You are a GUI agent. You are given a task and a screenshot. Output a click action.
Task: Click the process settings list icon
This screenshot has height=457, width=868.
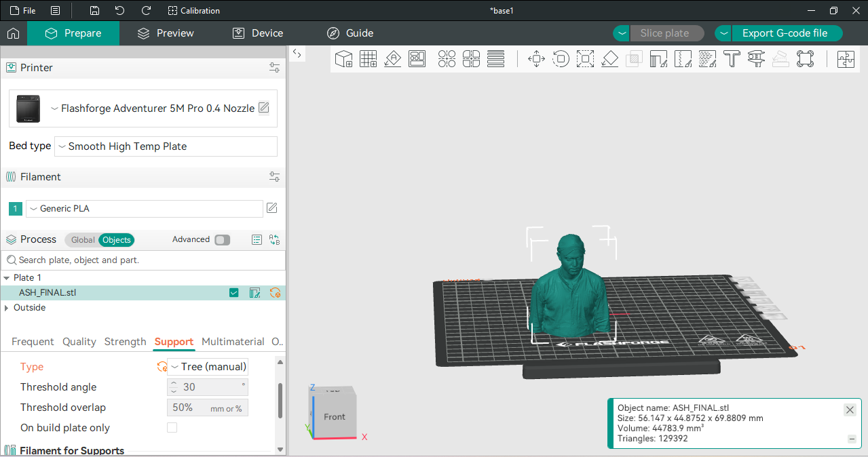click(257, 240)
